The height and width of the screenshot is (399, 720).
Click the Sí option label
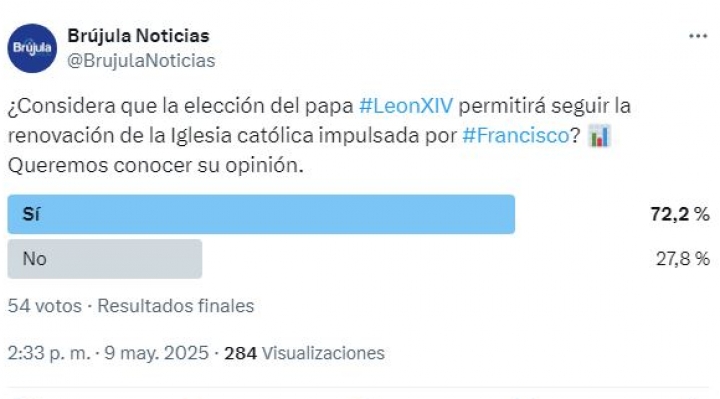tap(31, 214)
